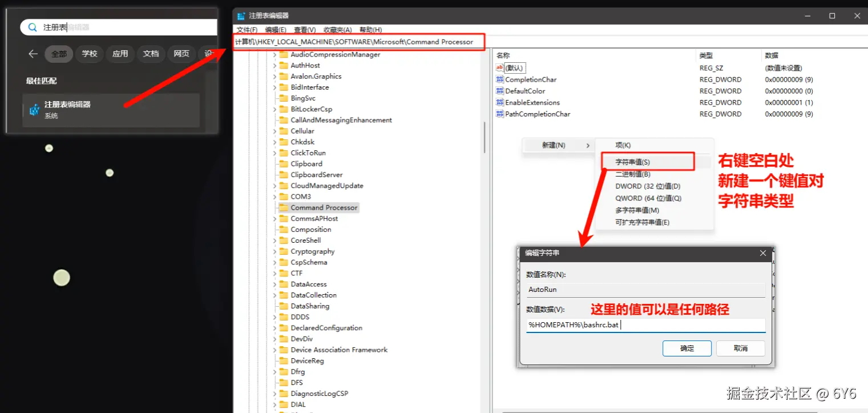Expand the COM3 tree node

274,197
